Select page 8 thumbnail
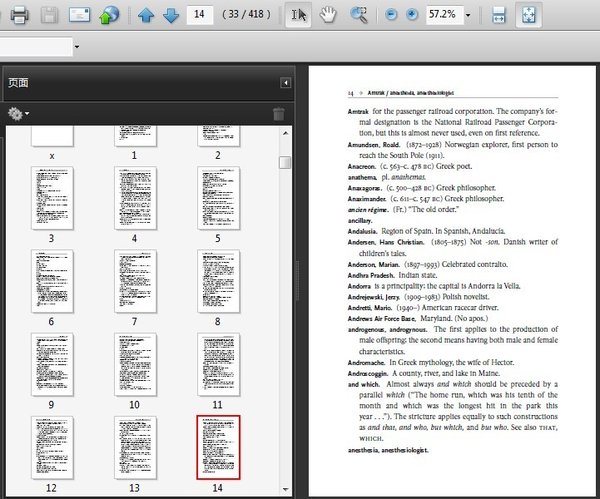The image size is (600, 499). click(218, 281)
